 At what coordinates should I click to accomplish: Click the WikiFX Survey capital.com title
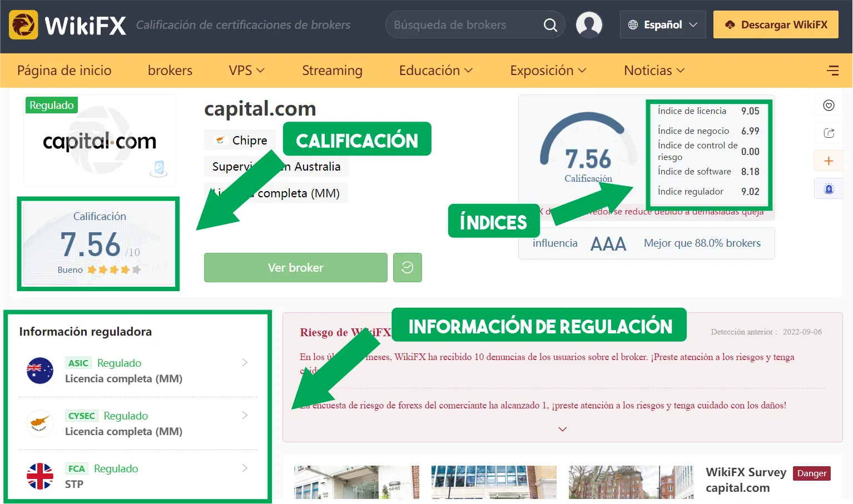pos(746,480)
